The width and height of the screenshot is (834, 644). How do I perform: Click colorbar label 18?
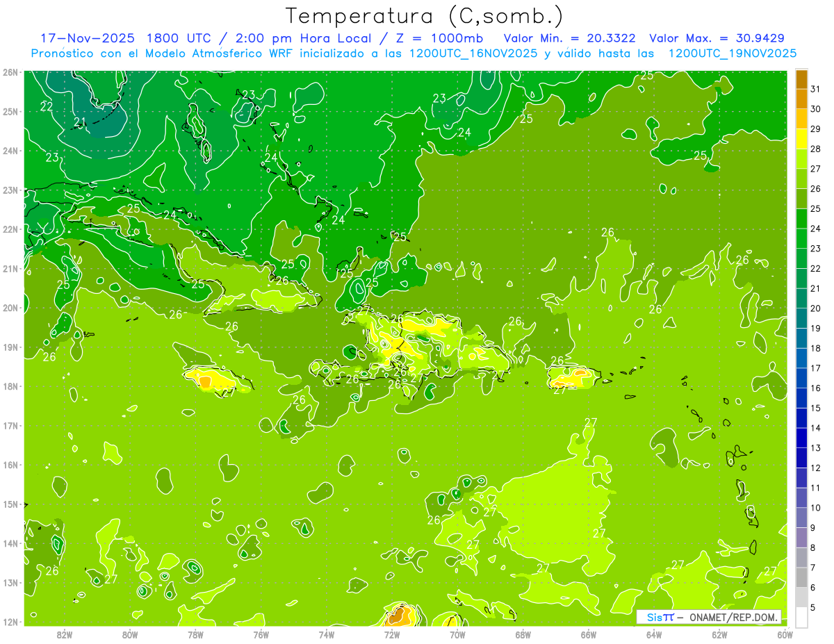[815, 348]
